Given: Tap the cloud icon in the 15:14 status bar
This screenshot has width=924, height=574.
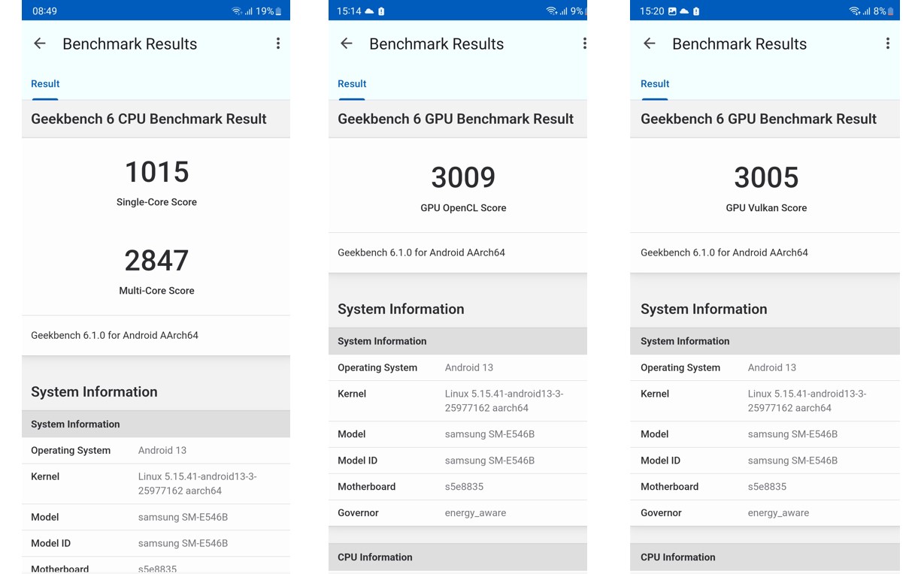Looking at the screenshot, I should (369, 11).
